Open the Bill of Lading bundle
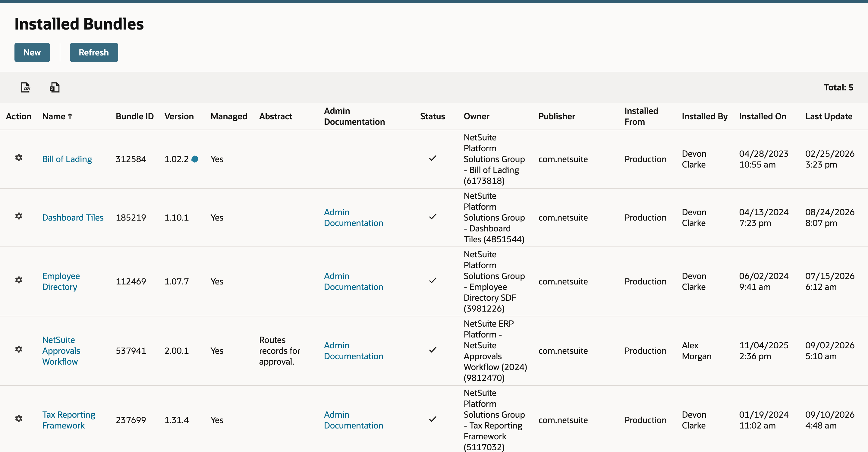 (67, 159)
